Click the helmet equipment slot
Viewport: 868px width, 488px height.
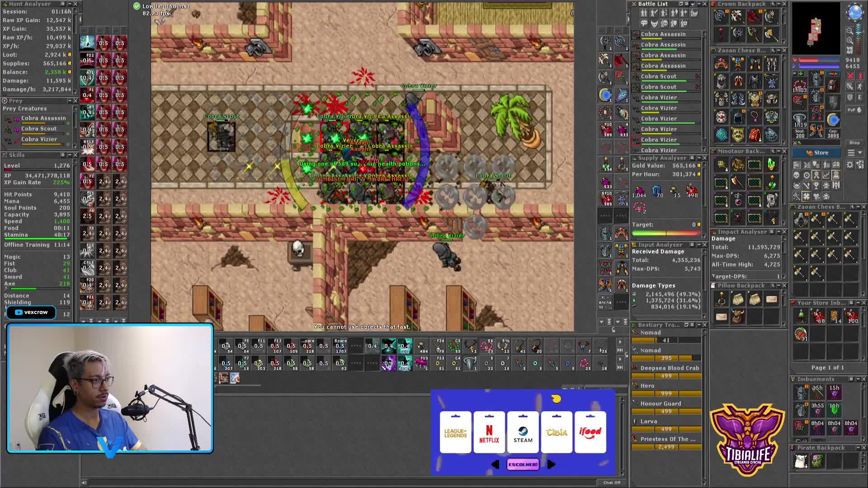[x=817, y=78]
